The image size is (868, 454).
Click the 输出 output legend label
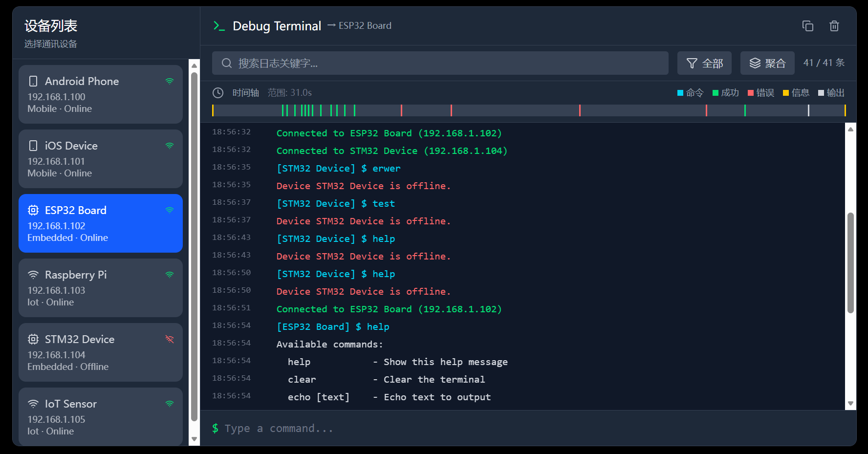(835, 93)
